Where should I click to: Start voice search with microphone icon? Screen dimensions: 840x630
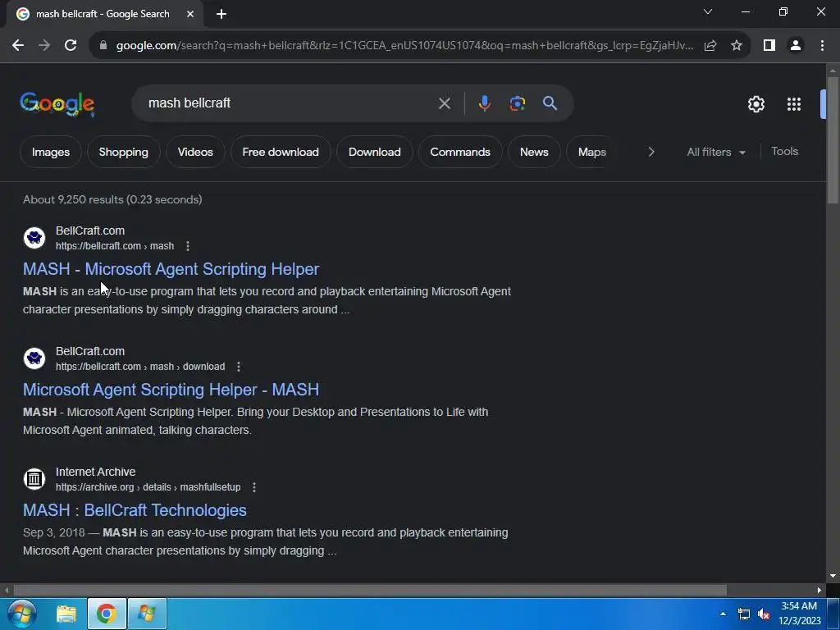[484, 103]
